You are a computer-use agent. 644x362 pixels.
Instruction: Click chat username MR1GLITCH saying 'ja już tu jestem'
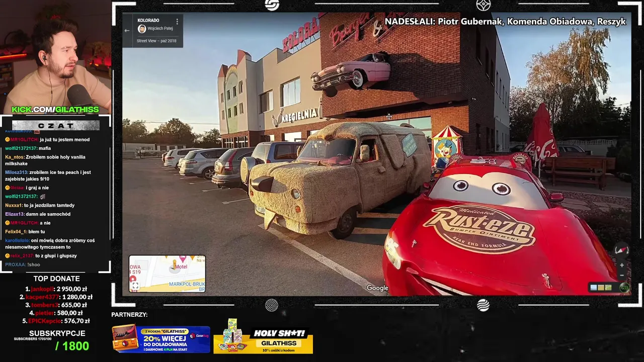25,140
